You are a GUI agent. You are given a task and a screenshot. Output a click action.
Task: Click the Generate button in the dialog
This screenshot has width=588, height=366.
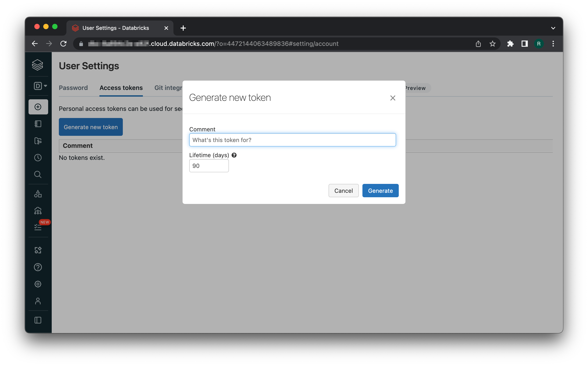pyautogui.click(x=380, y=191)
